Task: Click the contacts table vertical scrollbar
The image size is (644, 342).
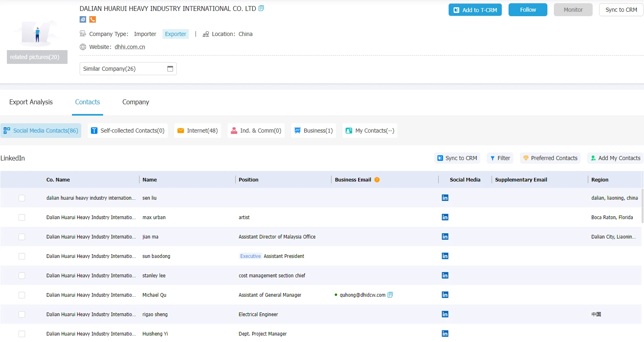Action: pyautogui.click(x=642, y=206)
